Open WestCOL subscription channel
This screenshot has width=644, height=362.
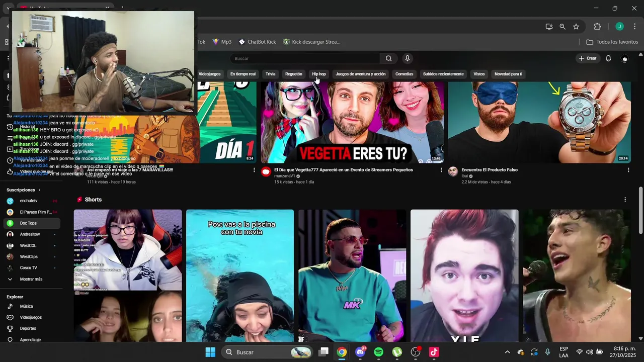point(31,246)
